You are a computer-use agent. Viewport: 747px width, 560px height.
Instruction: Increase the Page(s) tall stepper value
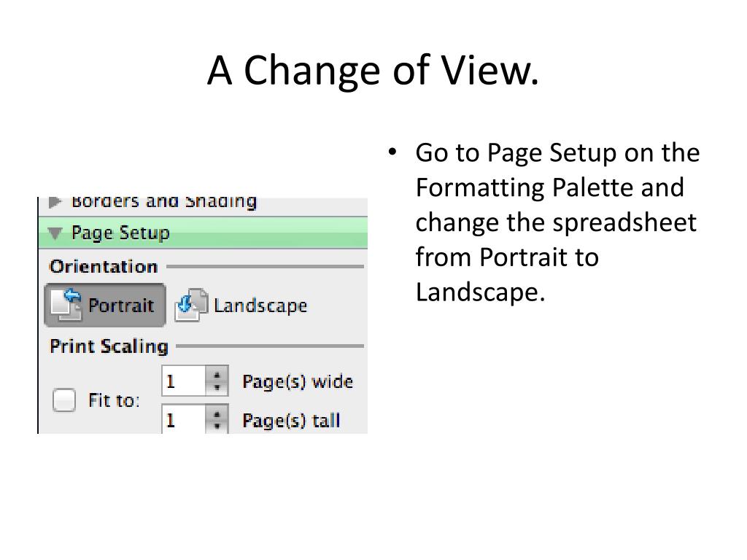click(217, 413)
